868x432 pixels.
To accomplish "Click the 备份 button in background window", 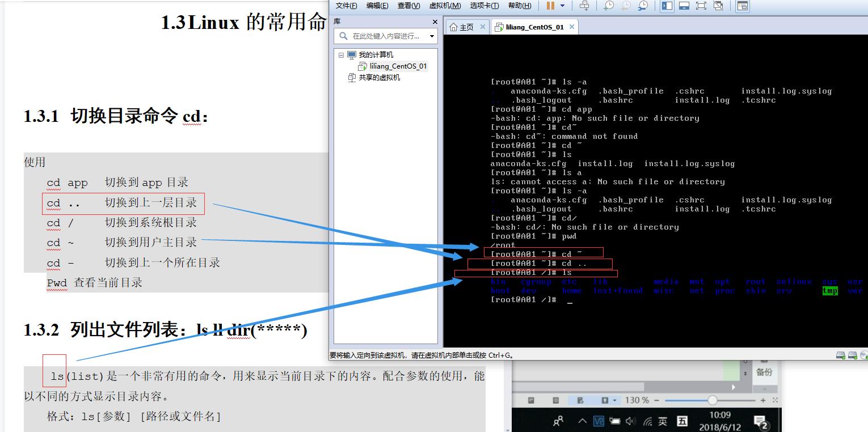I will [x=764, y=372].
